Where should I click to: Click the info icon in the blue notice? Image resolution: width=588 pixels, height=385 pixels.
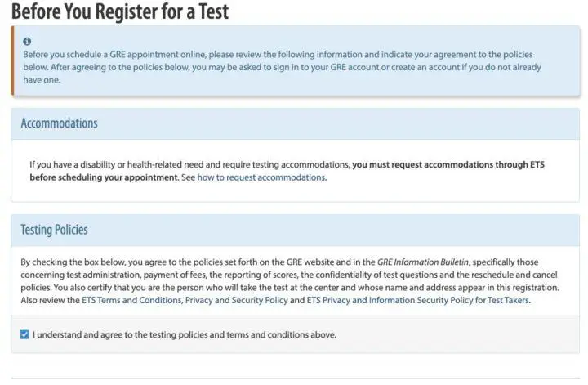coord(27,42)
